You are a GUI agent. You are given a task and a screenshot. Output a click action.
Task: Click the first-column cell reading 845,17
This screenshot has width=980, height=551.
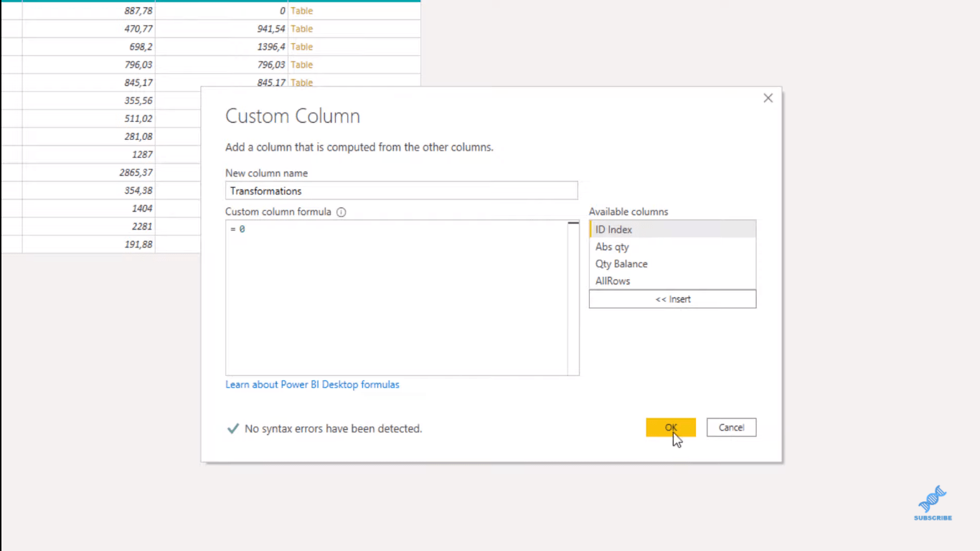pyautogui.click(x=89, y=83)
